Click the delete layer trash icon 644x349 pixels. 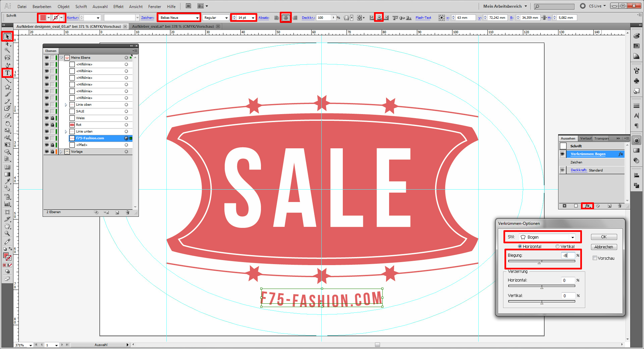coord(127,212)
